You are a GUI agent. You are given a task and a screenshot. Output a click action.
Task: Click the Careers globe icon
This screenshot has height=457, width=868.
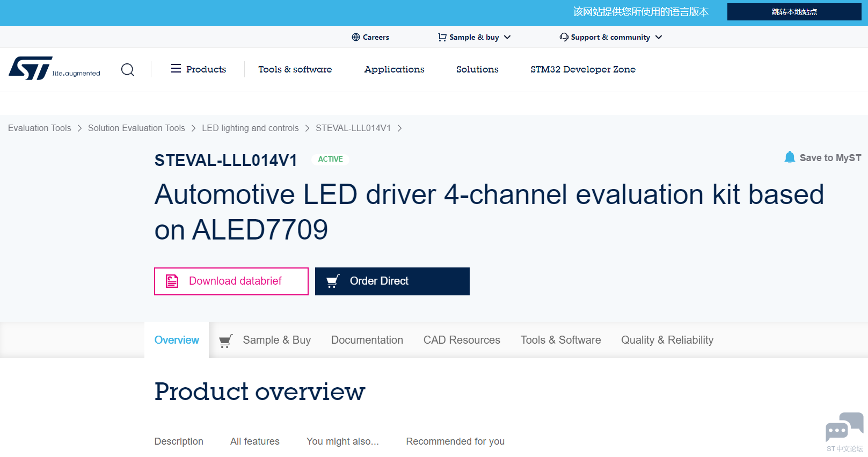356,37
